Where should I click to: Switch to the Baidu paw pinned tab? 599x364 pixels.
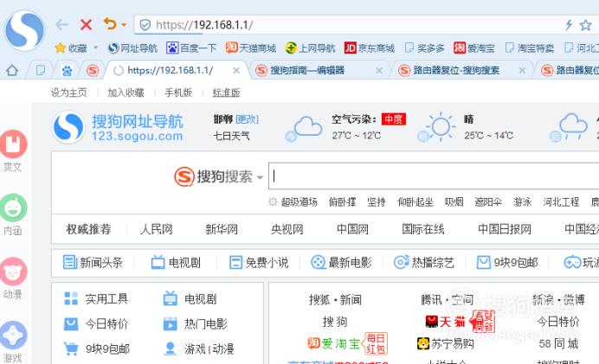(68, 71)
